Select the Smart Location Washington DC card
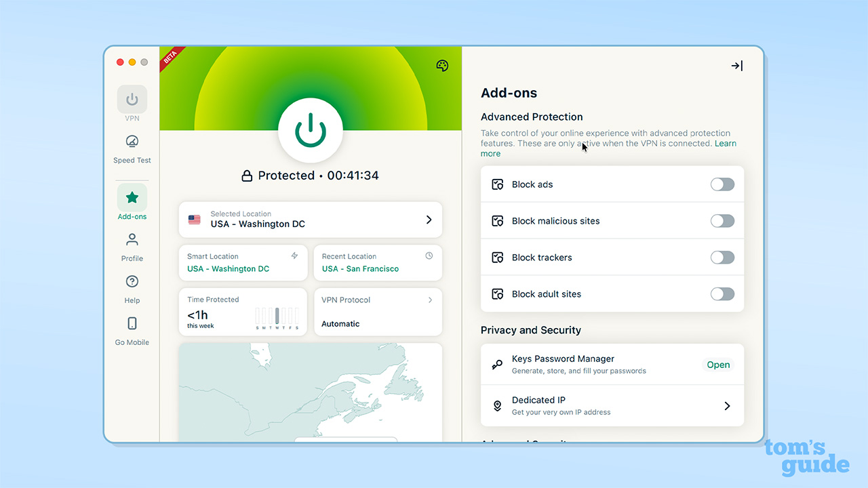 pos(243,263)
